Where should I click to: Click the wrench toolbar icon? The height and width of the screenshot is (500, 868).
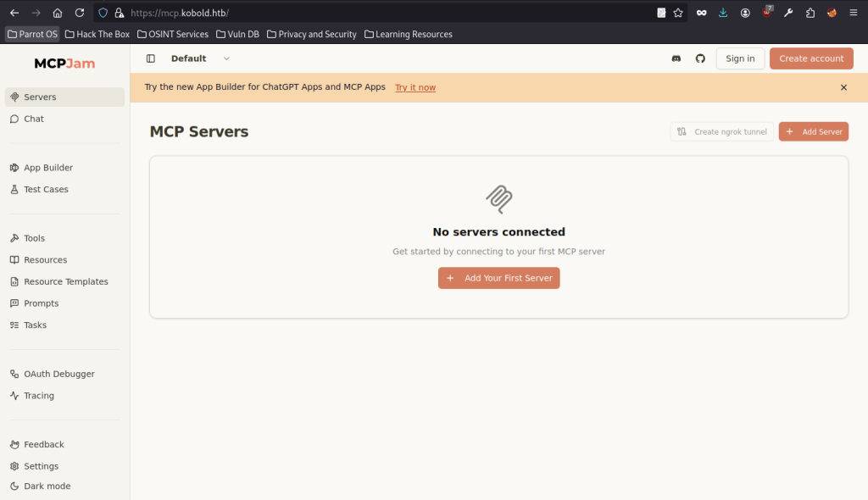[788, 13]
